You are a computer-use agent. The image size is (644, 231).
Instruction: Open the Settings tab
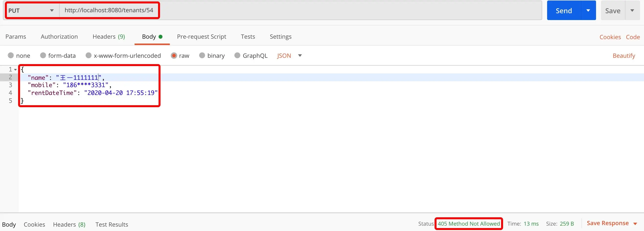click(x=280, y=37)
